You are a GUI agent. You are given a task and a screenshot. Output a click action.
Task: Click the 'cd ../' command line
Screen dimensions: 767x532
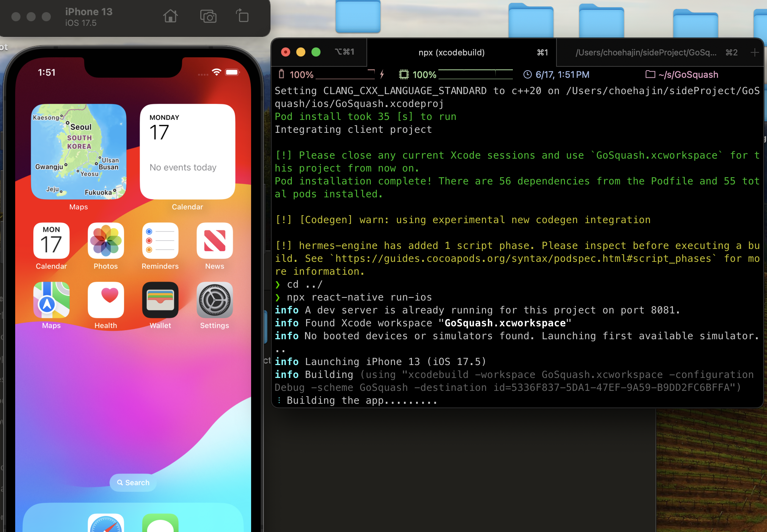305,284
